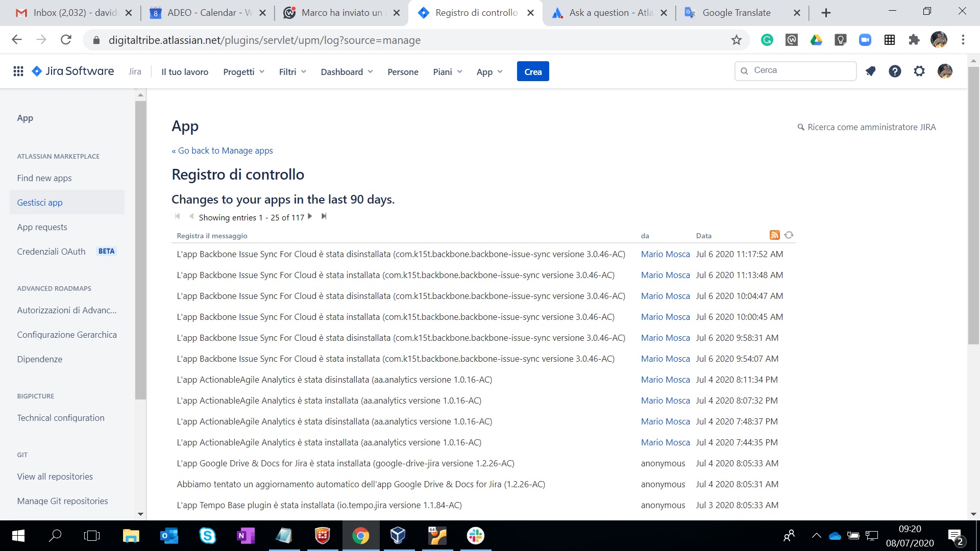
Task: Click the Crea button
Action: tap(533, 72)
